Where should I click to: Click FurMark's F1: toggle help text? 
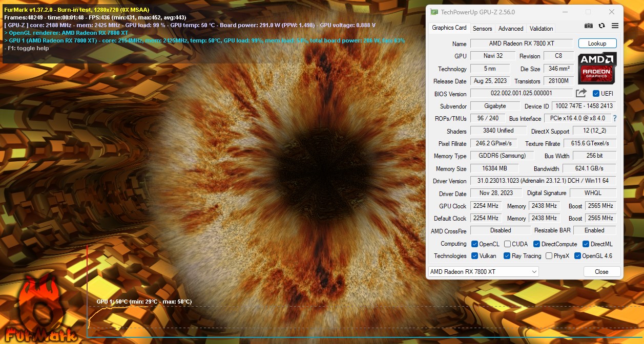[x=27, y=48]
